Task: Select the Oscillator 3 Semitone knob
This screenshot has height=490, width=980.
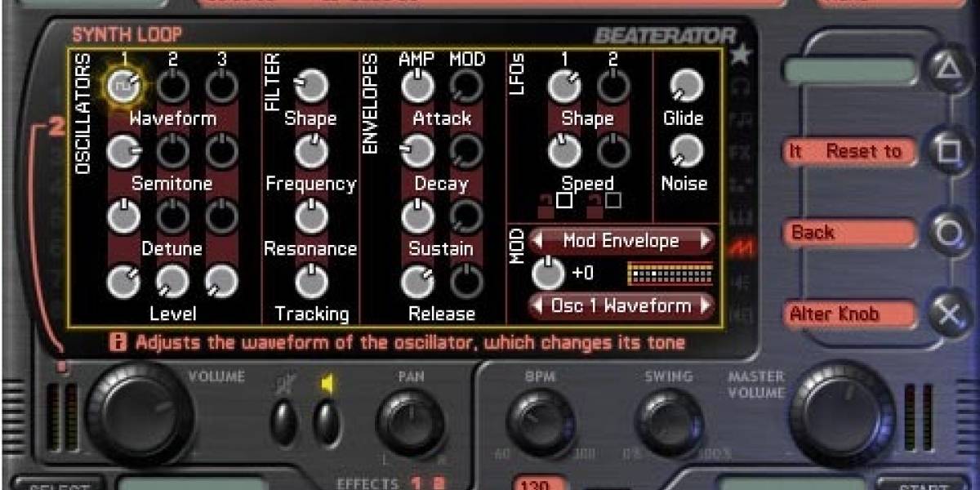Action: tap(221, 151)
